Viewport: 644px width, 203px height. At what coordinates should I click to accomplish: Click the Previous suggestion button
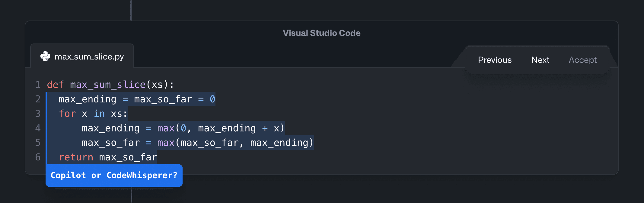coord(495,60)
